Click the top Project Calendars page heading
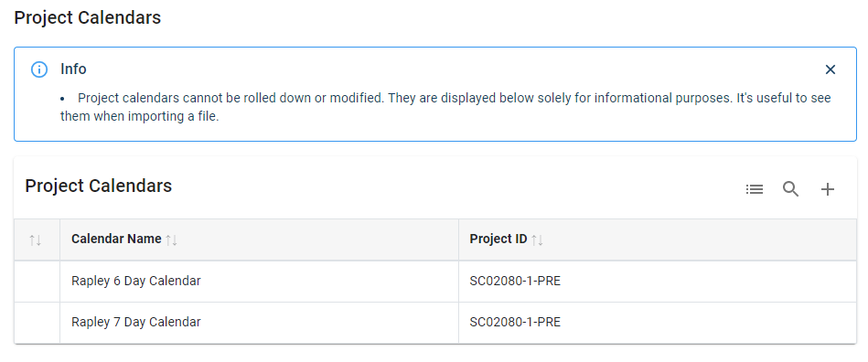 point(88,17)
